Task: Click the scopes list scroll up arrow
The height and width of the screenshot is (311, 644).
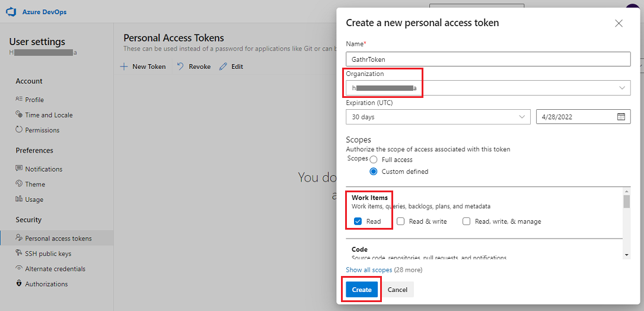Action: coord(626,191)
